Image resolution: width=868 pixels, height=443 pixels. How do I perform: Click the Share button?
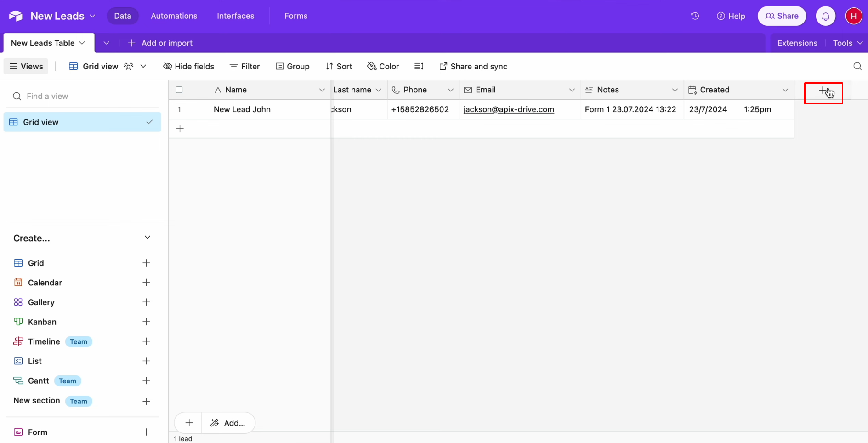pyautogui.click(x=782, y=16)
